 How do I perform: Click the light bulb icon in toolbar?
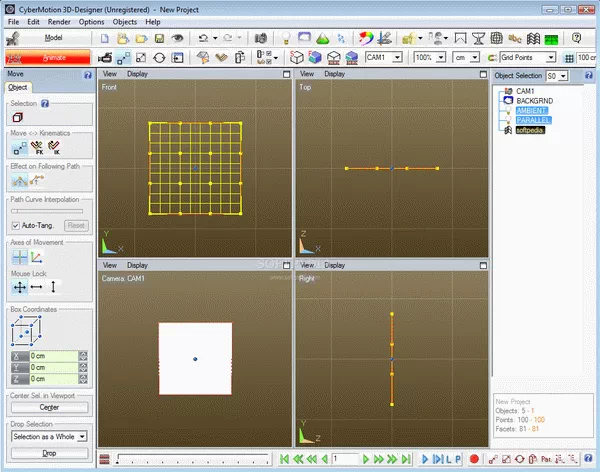[x=285, y=38]
